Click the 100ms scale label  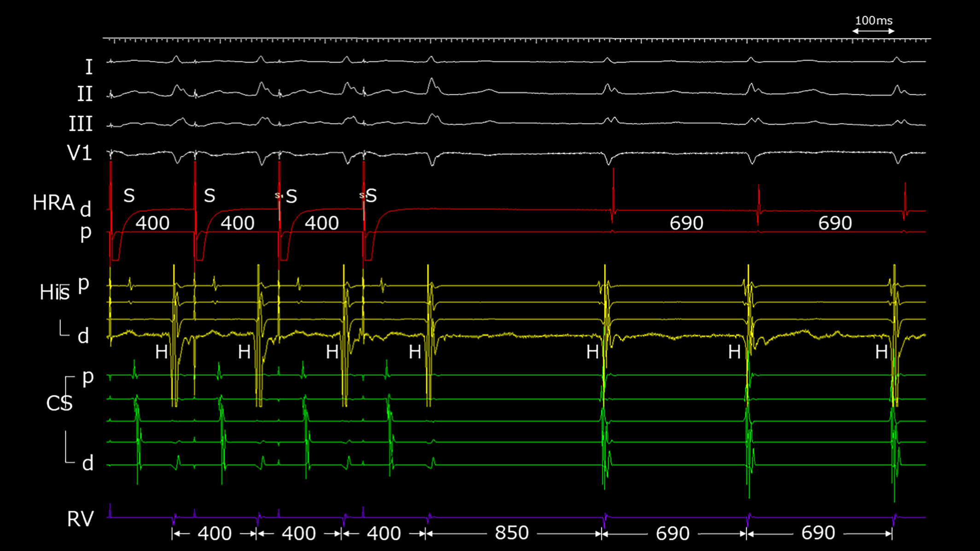click(x=874, y=21)
